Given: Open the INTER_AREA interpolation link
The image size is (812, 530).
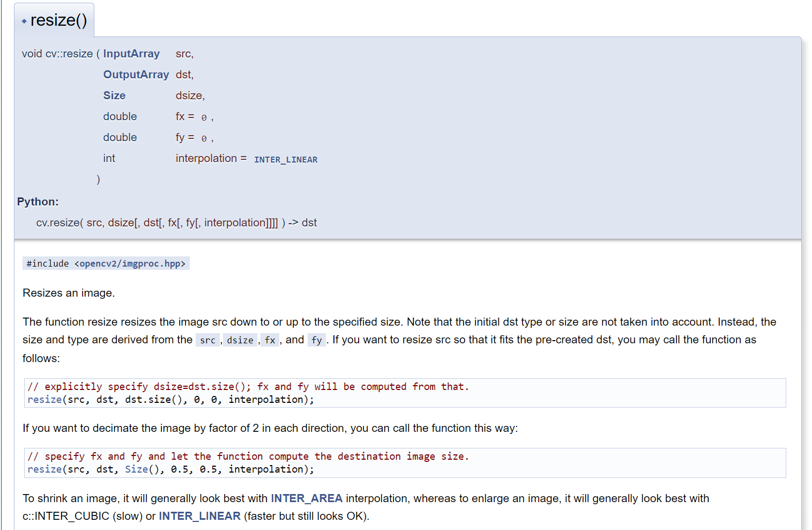Looking at the screenshot, I should click(307, 498).
